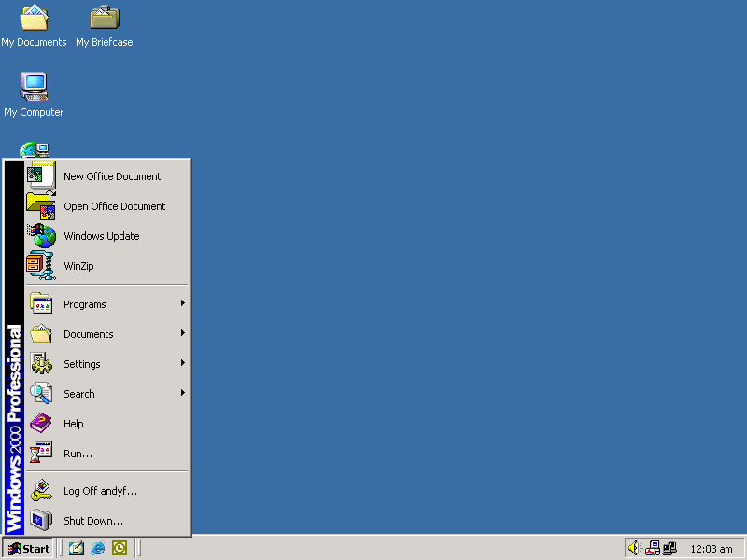Start WinZip from the Start menu
747x560 pixels.
107,266
